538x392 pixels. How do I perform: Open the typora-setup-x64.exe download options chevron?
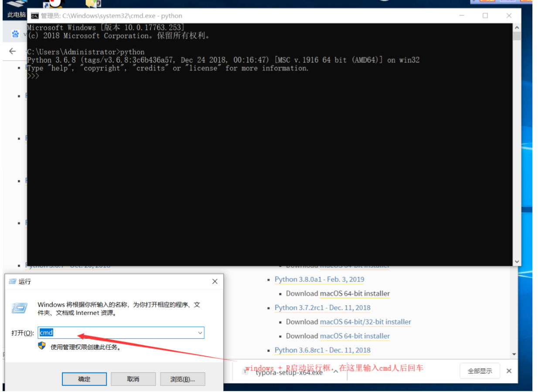[x=335, y=371]
